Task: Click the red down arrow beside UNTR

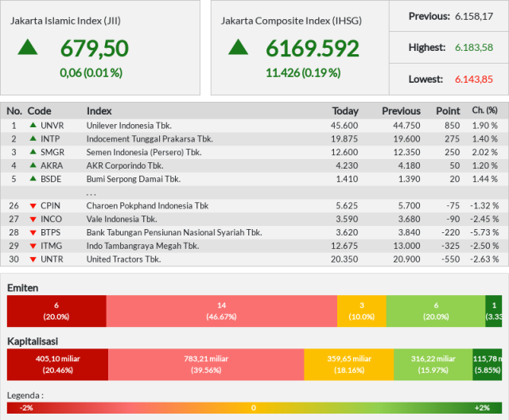Action: tap(33, 259)
